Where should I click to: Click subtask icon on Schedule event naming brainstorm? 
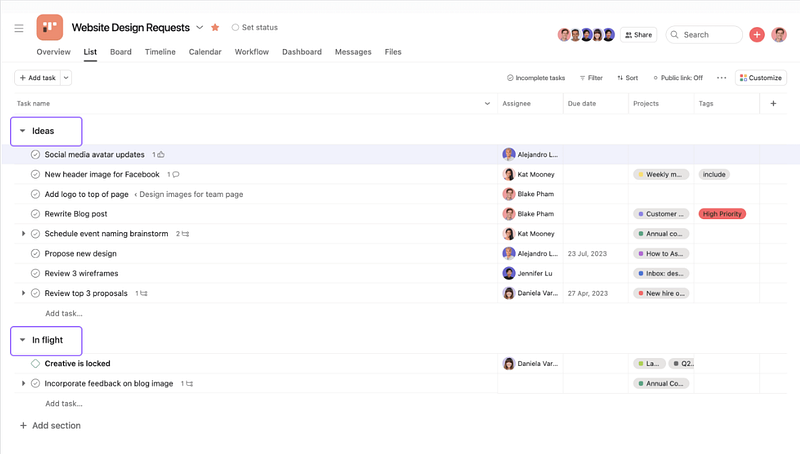tap(183, 234)
